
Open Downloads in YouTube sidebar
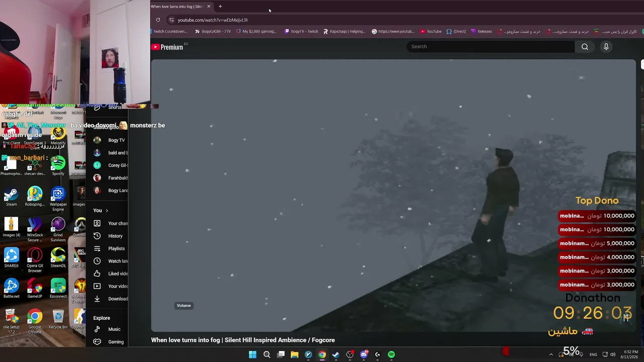(111, 299)
